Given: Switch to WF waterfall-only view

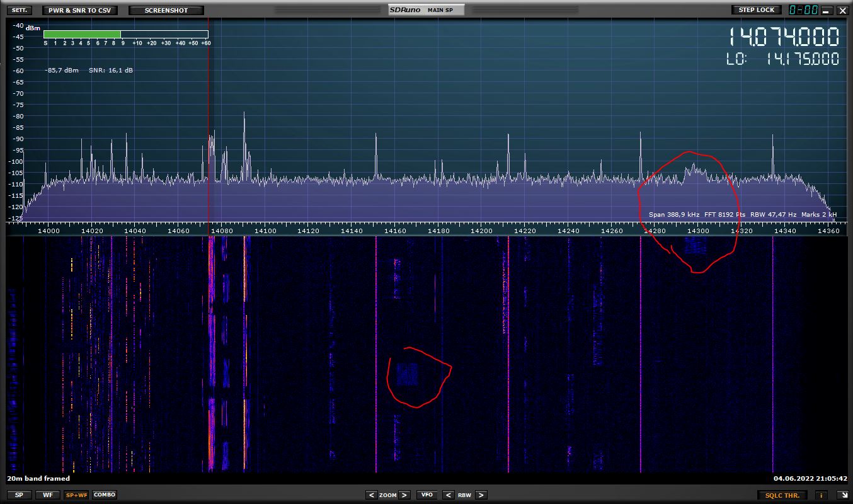Looking at the screenshot, I should (48, 495).
